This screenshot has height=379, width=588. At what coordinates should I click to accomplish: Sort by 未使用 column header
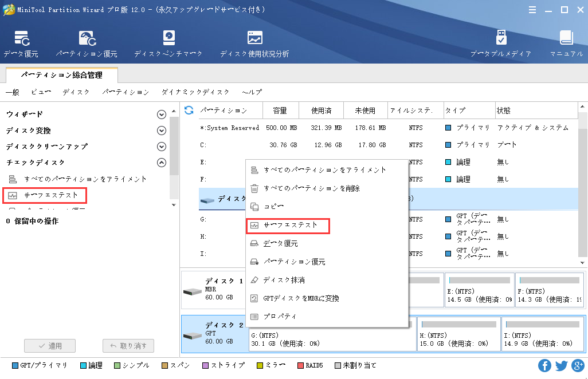coord(365,110)
